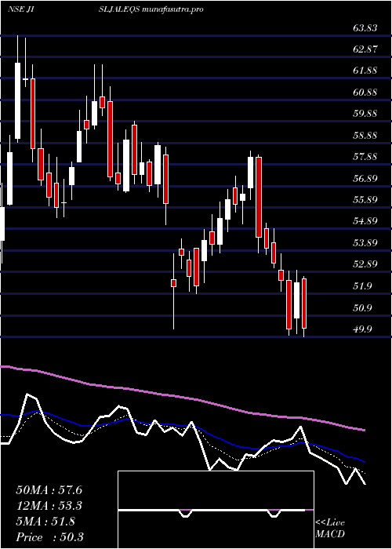Click the 61.88 price axis label
This screenshot has width=392, height=549.
(365, 71)
